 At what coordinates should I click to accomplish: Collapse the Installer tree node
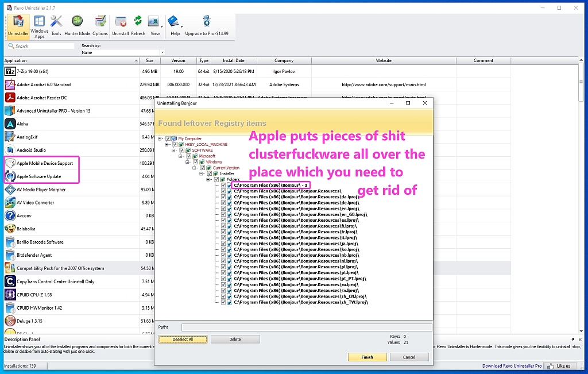pyautogui.click(x=202, y=173)
